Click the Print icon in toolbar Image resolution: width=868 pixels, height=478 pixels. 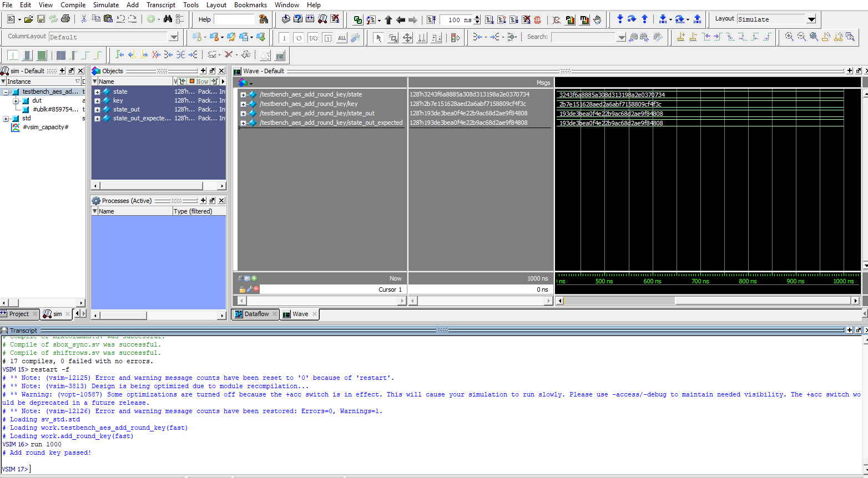[65, 19]
